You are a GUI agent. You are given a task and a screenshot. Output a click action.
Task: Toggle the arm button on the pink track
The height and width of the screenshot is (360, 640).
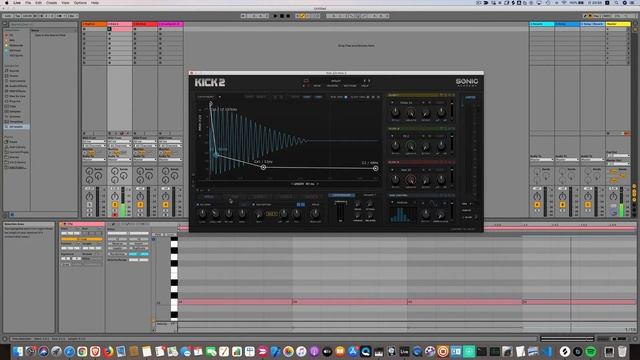point(115,215)
